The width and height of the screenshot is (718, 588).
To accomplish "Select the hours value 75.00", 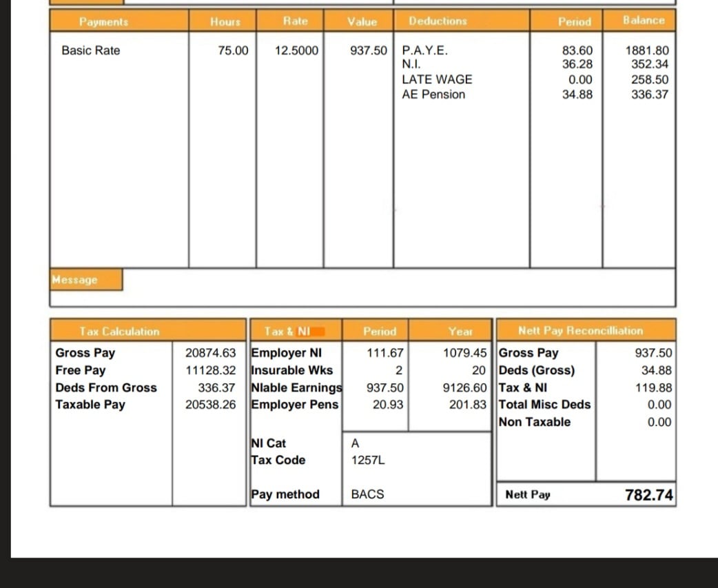I will pyautogui.click(x=233, y=50).
